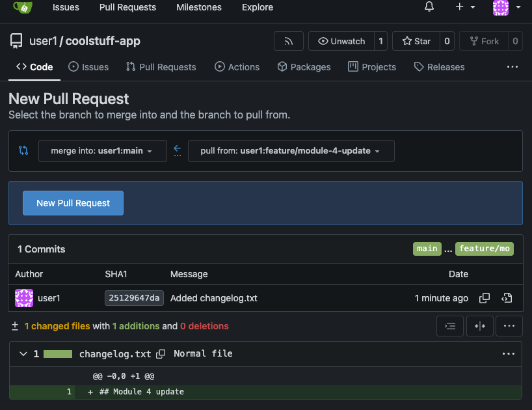Toggle split diff view
The height and width of the screenshot is (410, 532).
coord(479,325)
